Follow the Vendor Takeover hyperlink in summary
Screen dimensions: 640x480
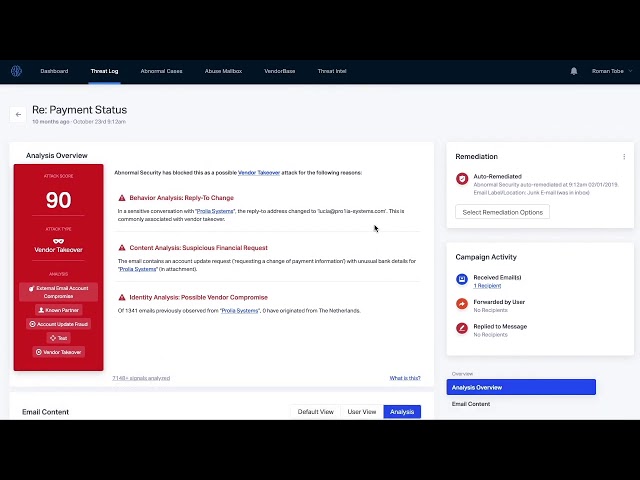(x=259, y=173)
